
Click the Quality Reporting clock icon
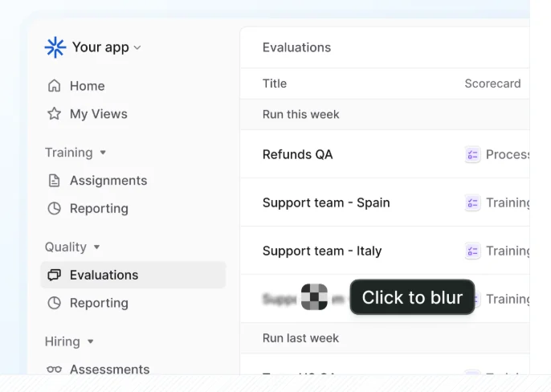click(54, 303)
